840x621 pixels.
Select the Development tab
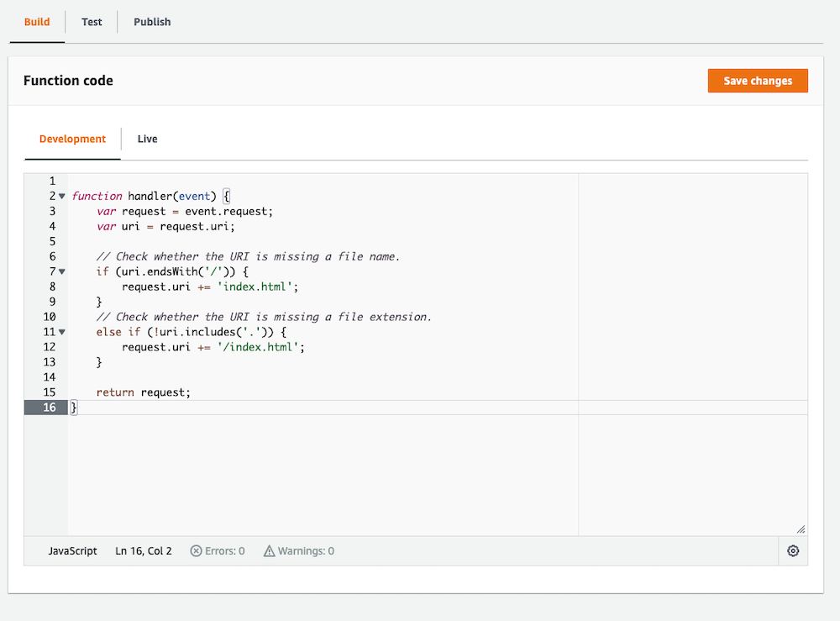click(x=72, y=139)
